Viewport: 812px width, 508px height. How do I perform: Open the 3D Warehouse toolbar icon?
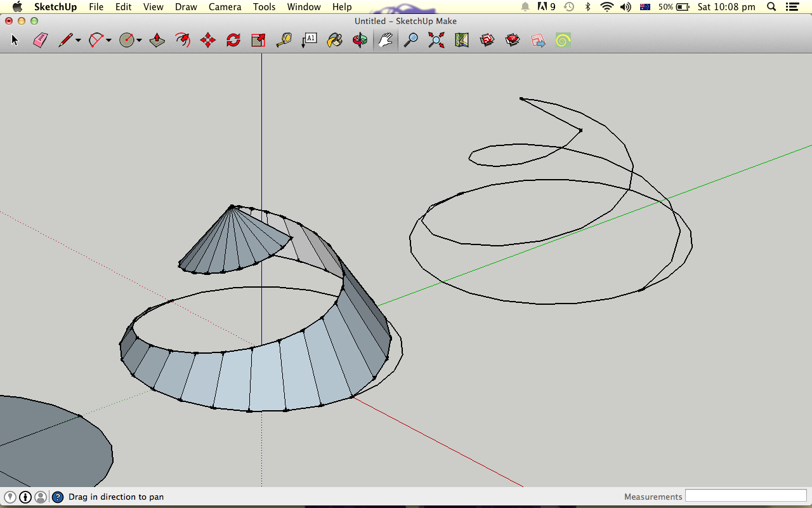487,41
